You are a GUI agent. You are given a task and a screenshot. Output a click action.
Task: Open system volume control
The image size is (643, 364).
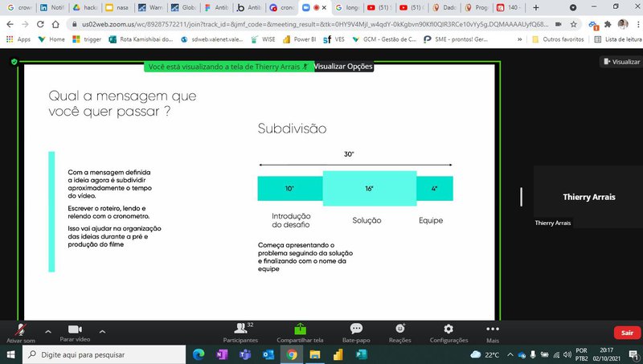click(567, 354)
